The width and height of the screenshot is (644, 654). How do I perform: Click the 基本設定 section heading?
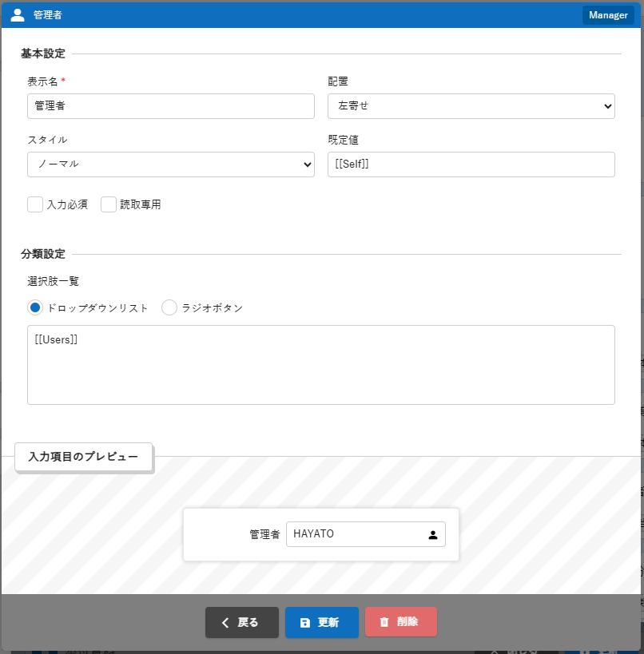(43, 54)
